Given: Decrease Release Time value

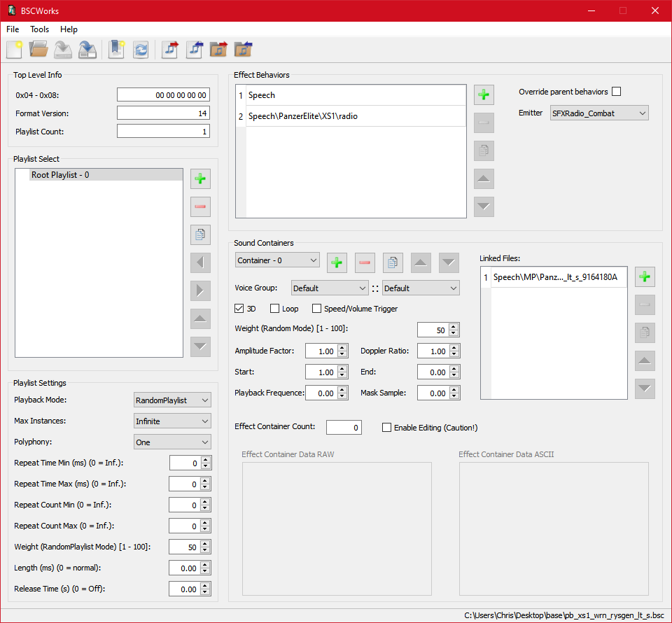Looking at the screenshot, I should point(205,593).
